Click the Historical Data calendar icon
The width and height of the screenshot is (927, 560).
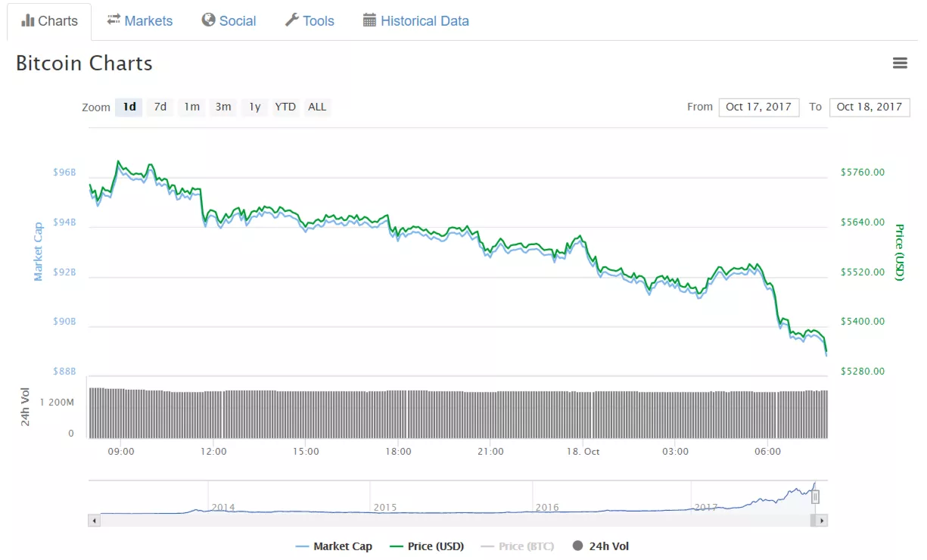click(369, 20)
